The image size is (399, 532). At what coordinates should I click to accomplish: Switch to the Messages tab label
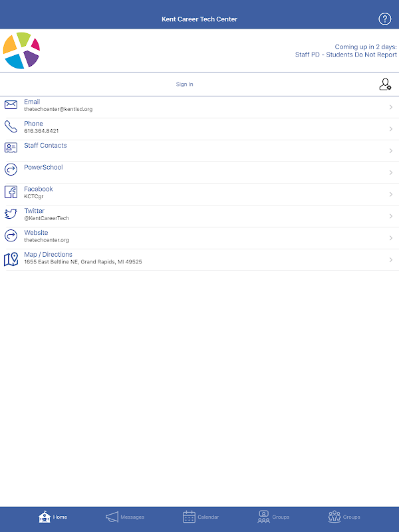[x=132, y=517]
